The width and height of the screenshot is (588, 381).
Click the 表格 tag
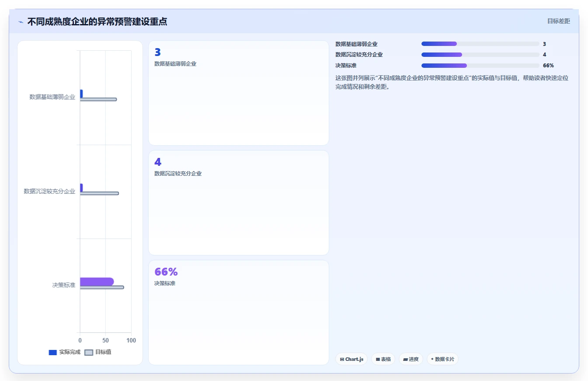(x=383, y=359)
